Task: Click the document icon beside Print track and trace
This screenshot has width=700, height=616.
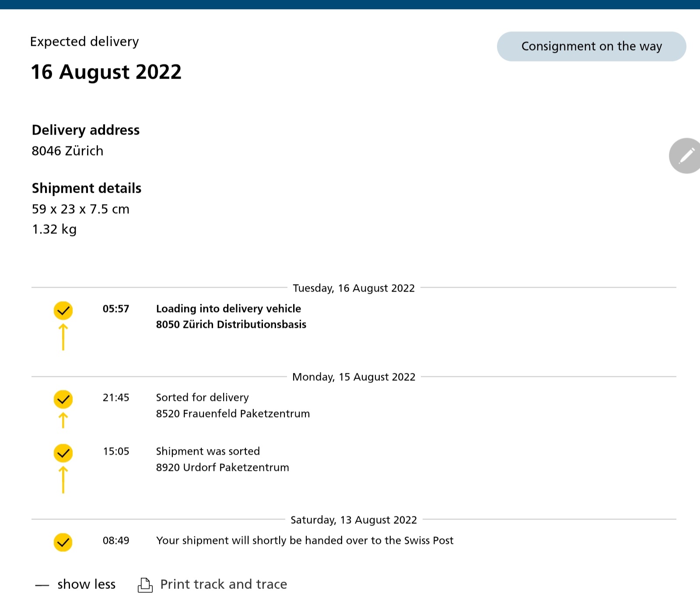Action: [x=145, y=585]
